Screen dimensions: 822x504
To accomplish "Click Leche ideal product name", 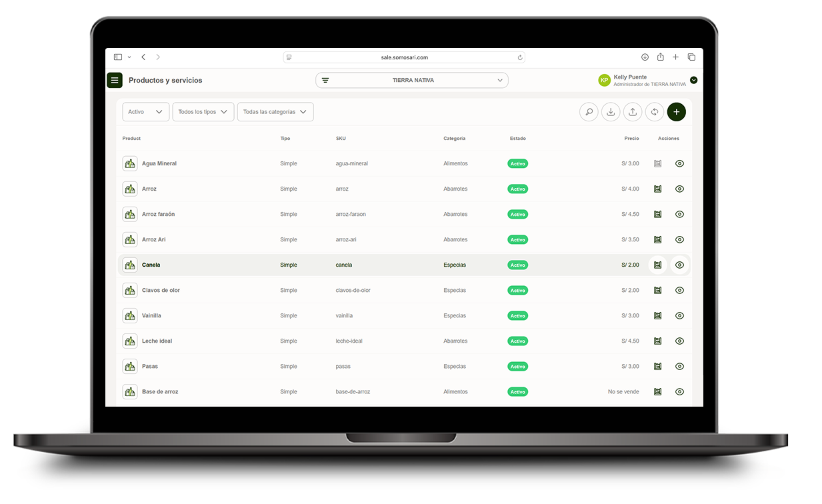I will tap(157, 341).
